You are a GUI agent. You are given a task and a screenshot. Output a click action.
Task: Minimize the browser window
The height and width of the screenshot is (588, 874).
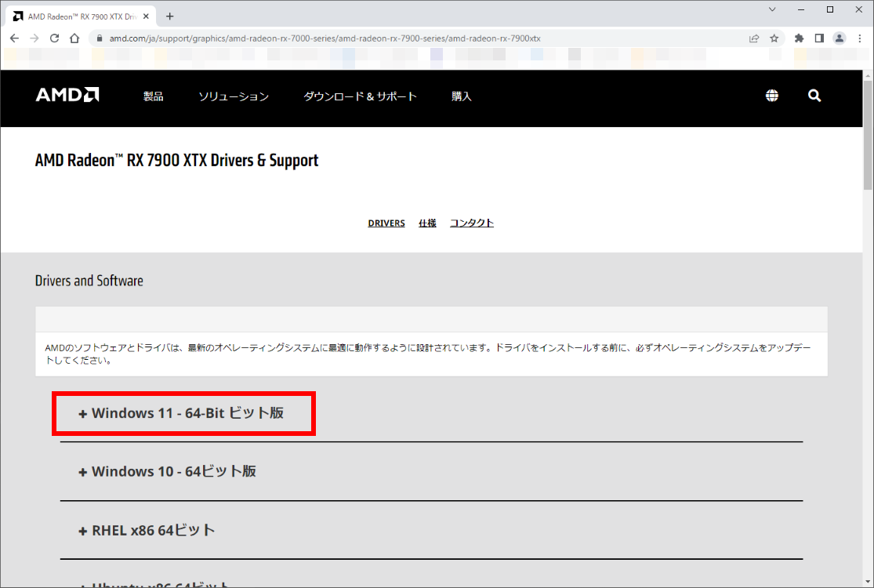[x=801, y=9]
